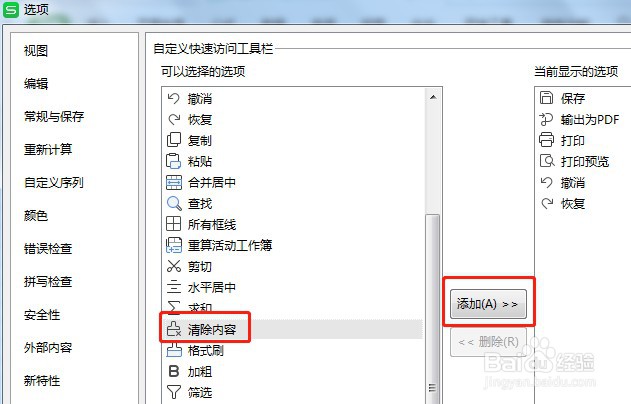The width and height of the screenshot is (631, 404).
Task: Open the Custom Lists (自定义序列) category
Action: tap(54, 183)
